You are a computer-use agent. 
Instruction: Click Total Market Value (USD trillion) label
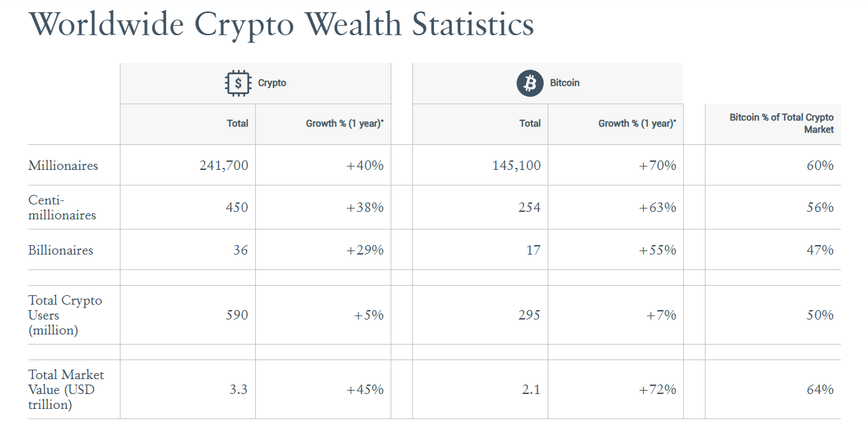pos(66,390)
